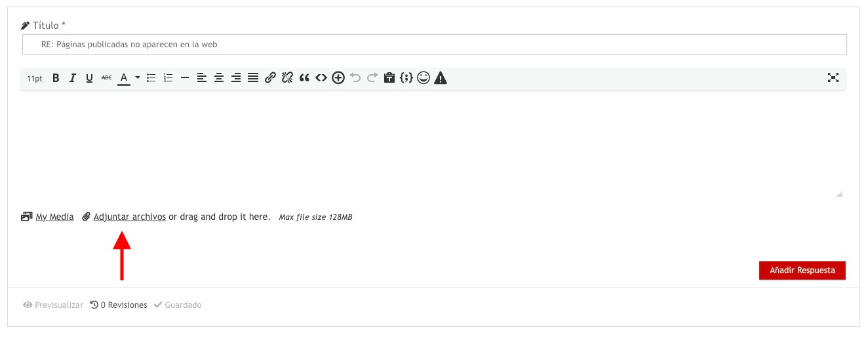Open 0 Revisiones history
Viewport: 868px width, 342px height.
tap(119, 305)
